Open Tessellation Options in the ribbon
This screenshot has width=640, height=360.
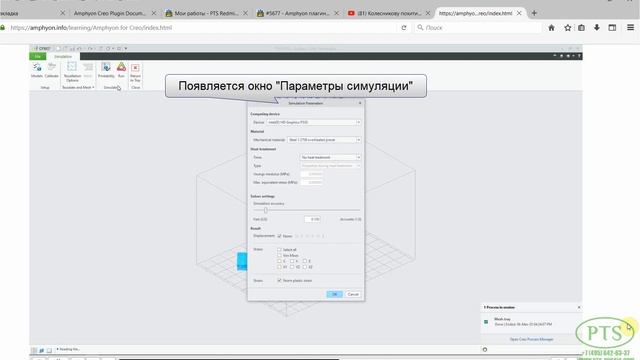pyautogui.click(x=72, y=72)
